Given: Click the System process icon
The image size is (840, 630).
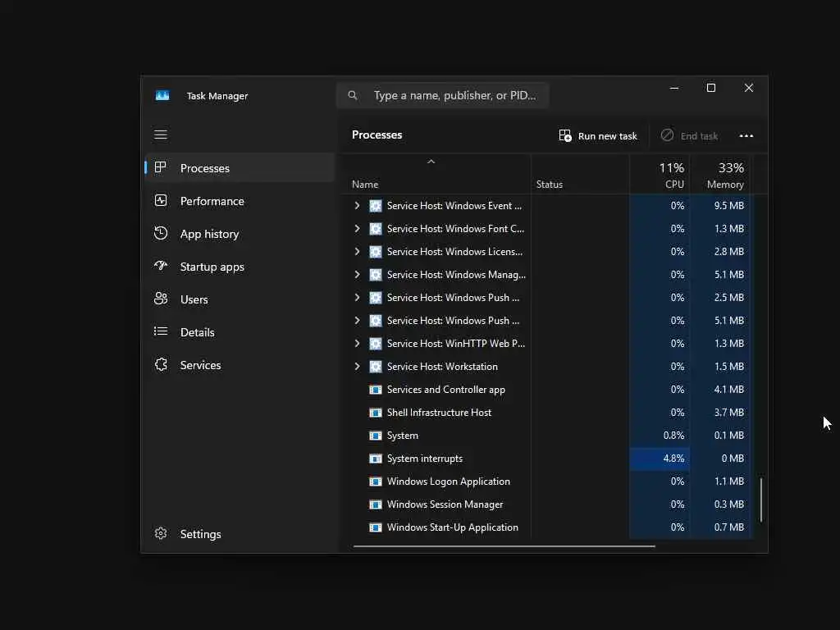Looking at the screenshot, I should click(x=376, y=436).
